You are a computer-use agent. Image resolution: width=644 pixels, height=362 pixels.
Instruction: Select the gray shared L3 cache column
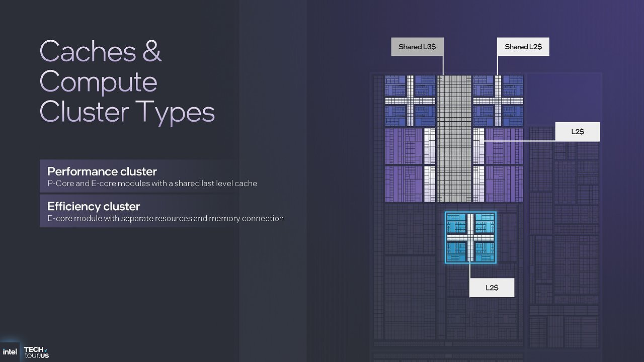[x=454, y=139]
